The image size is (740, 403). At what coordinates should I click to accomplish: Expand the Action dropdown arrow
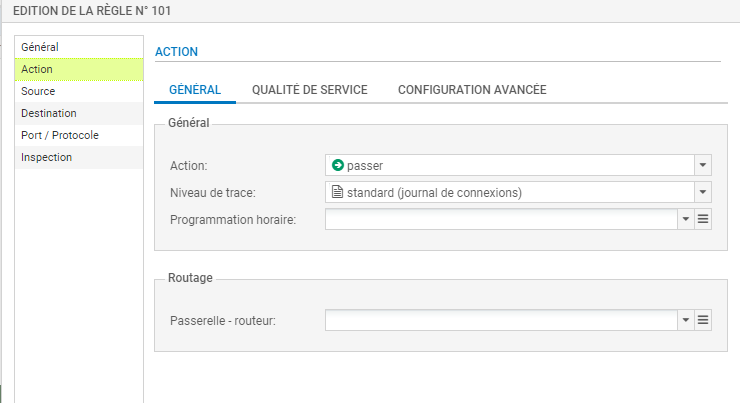(x=703, y=165)
